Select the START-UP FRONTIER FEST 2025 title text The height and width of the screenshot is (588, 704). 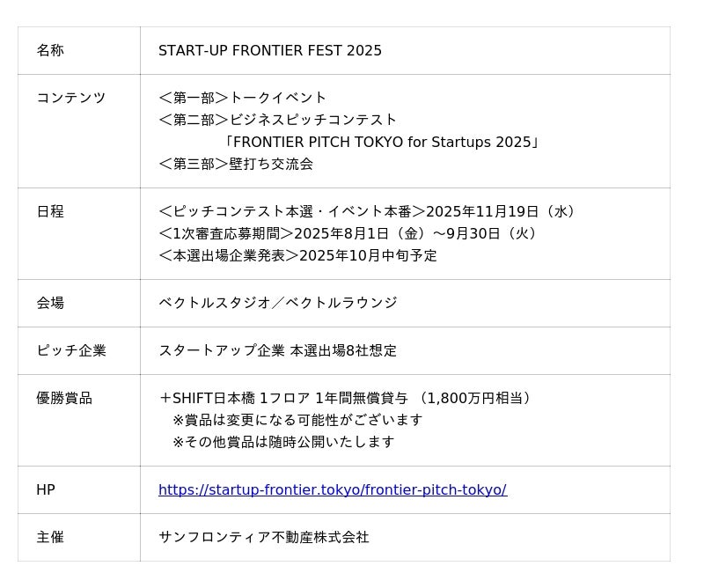(x=270, y=50)
